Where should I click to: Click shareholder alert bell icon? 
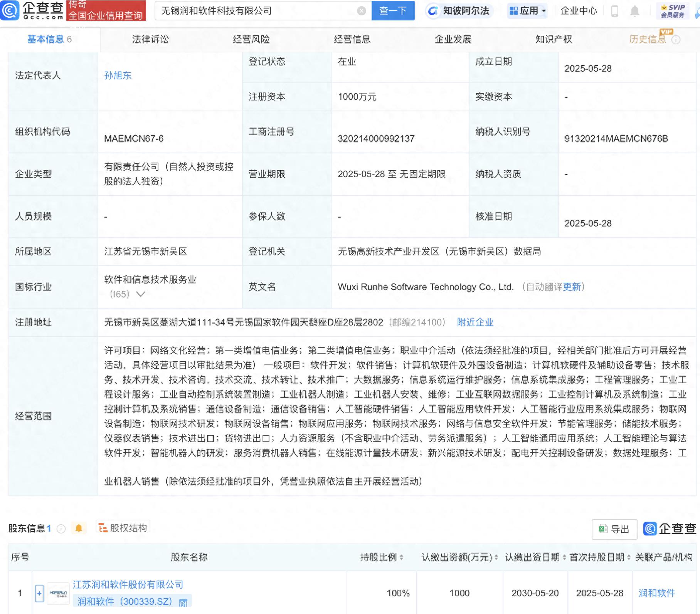coord(79,528)
